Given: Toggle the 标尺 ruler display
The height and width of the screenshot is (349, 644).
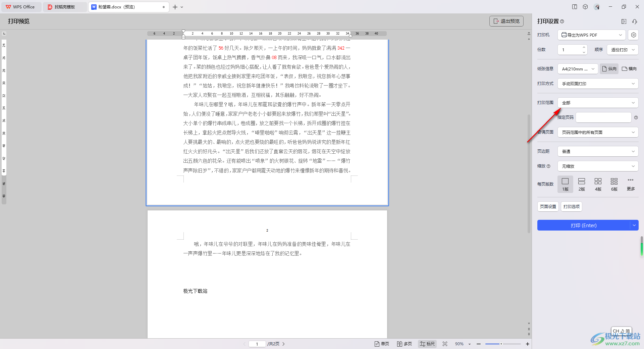Looking at the screenshot, I should (x=427, y=344).
